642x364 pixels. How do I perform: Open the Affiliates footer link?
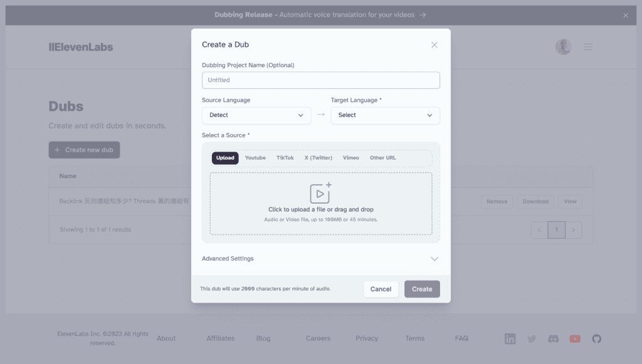[x=221, y=339]
